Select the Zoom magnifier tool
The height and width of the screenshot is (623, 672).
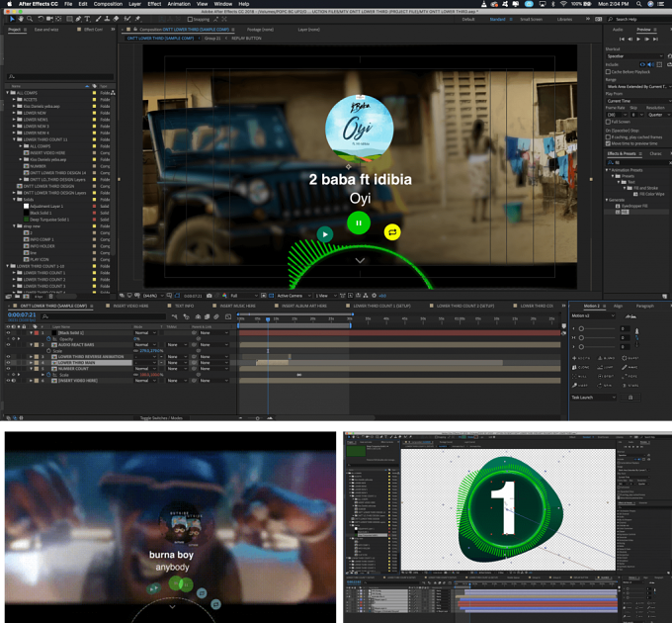tap(29, 19)
